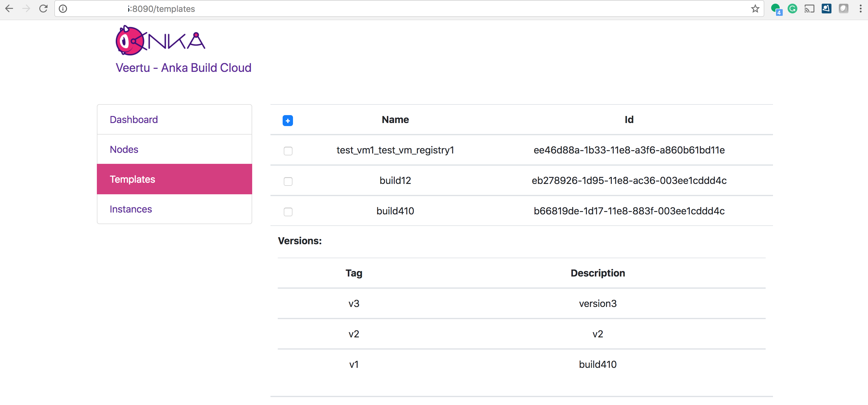This screenshot has height=405, width=868.
Task: Click the blue plus add-template icon
Action: pos(288,120)
